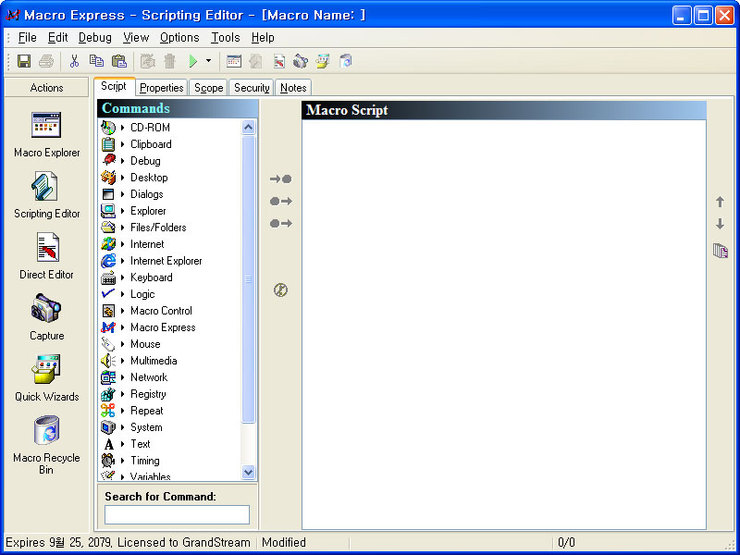Click the green Run macro play icon
740x555 pixels.
[193, 61]
